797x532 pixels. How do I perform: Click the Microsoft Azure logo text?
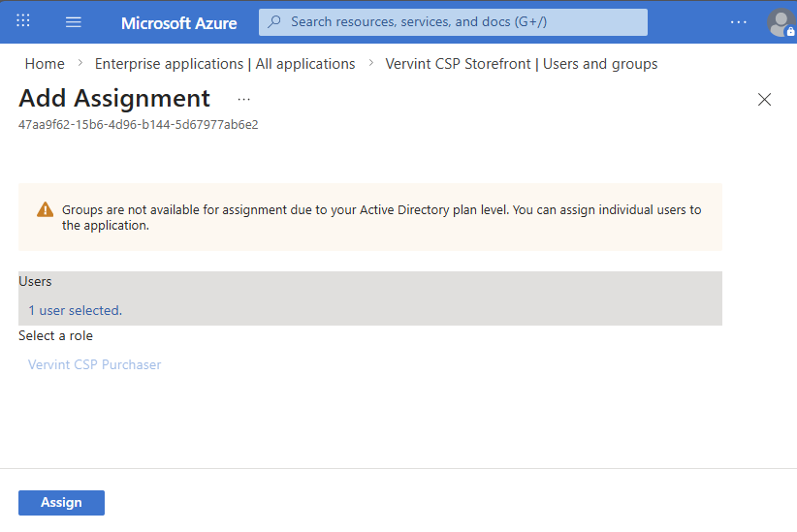pos(179,23)
